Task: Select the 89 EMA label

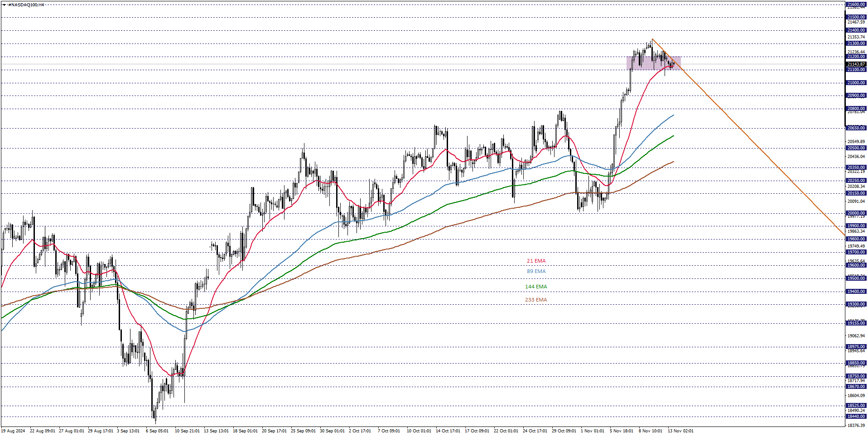Action: (x=536, y=271)
